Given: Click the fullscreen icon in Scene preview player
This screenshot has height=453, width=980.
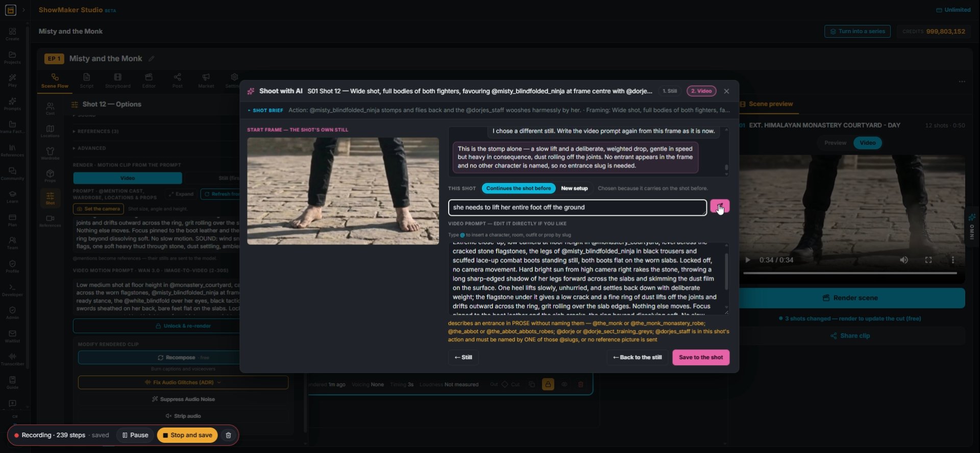Looking at the screenshot, I should [928, 260].
